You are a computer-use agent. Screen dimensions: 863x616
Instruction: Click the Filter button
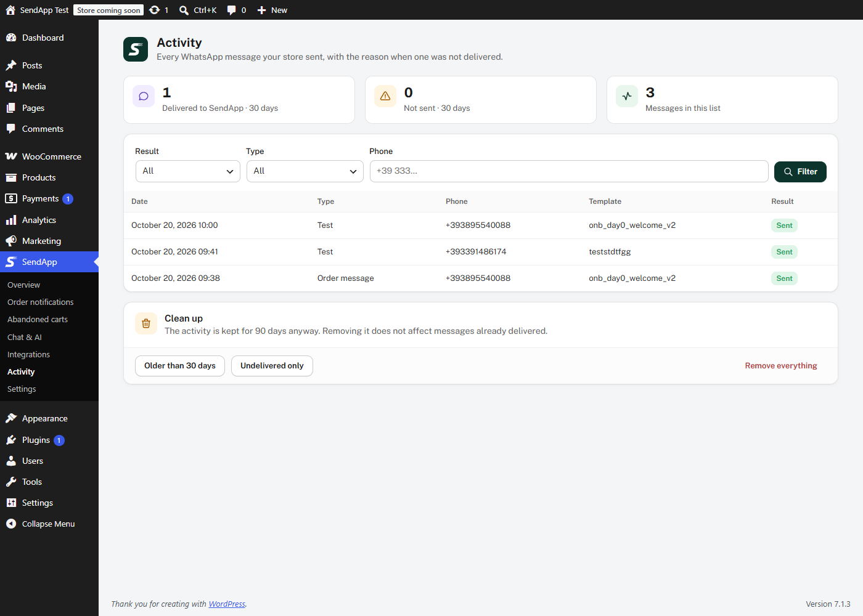click(x=800, y=172)
